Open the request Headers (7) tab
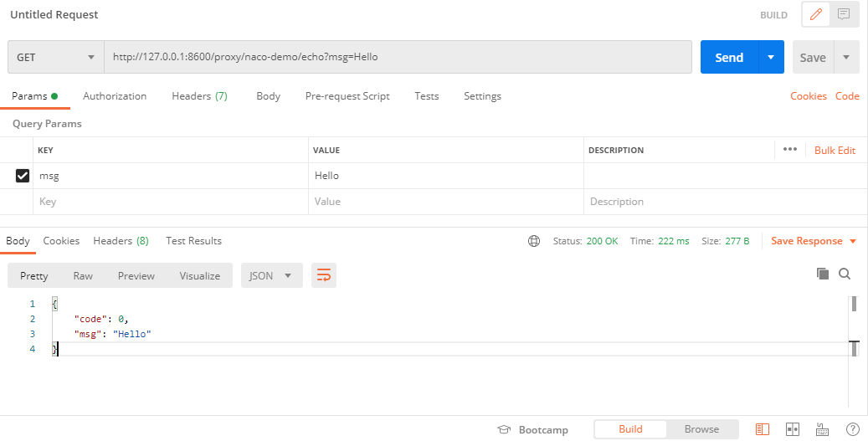 (x=199, y=95)
